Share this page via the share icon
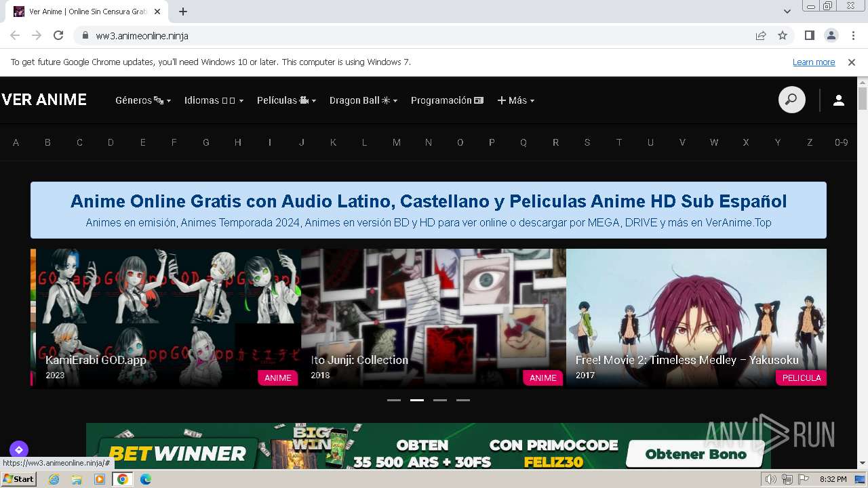The width and height of the screenshot is (868, 488). click(x=761, y=35)
